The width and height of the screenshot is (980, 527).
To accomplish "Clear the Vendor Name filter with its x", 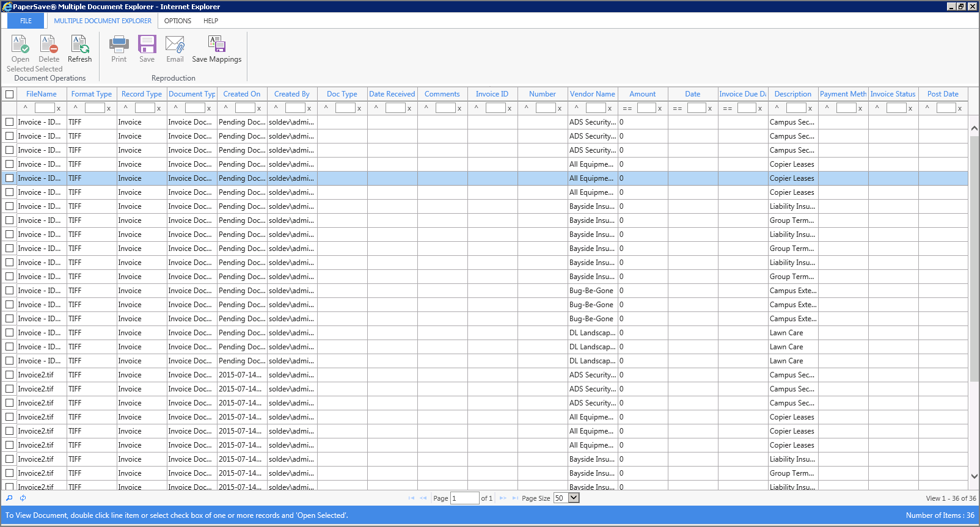I will point(610,109).
